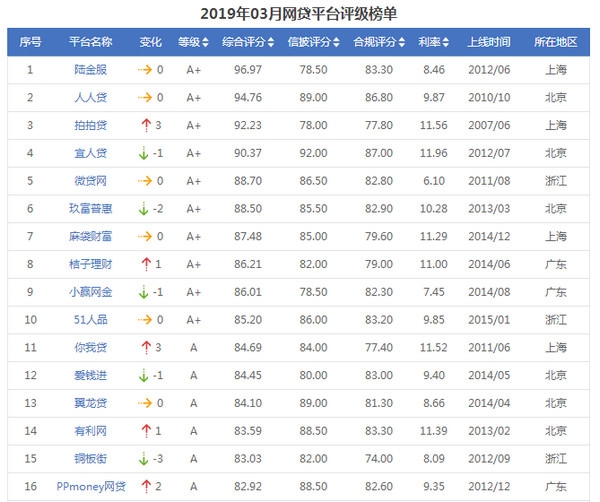Viewport: 600px width, 502px height.
Task: Open the 翼龙贷 platform link
Action: [91, 403]
